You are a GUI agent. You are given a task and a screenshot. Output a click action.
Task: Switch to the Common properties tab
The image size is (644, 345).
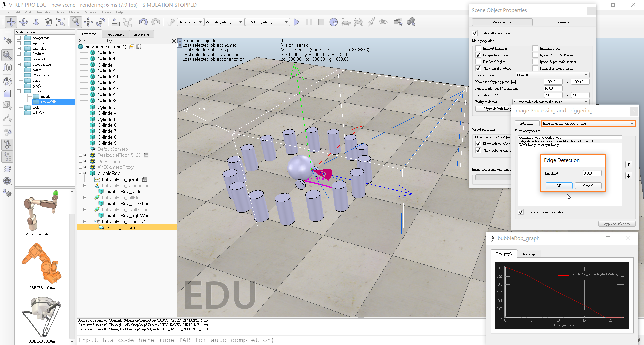pyautogui.click(x=562, y=22)
